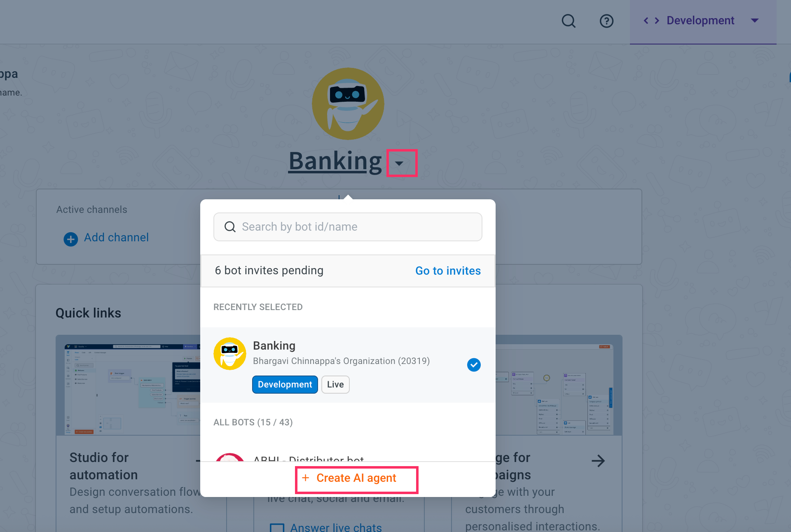Screen dimensions: 791x532
Task: Open the search magnifier in top bar
Action: tap(569, 21)
